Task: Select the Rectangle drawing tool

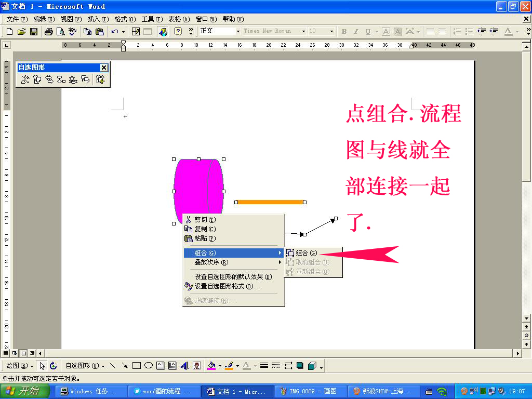Action: coord(137,366)
